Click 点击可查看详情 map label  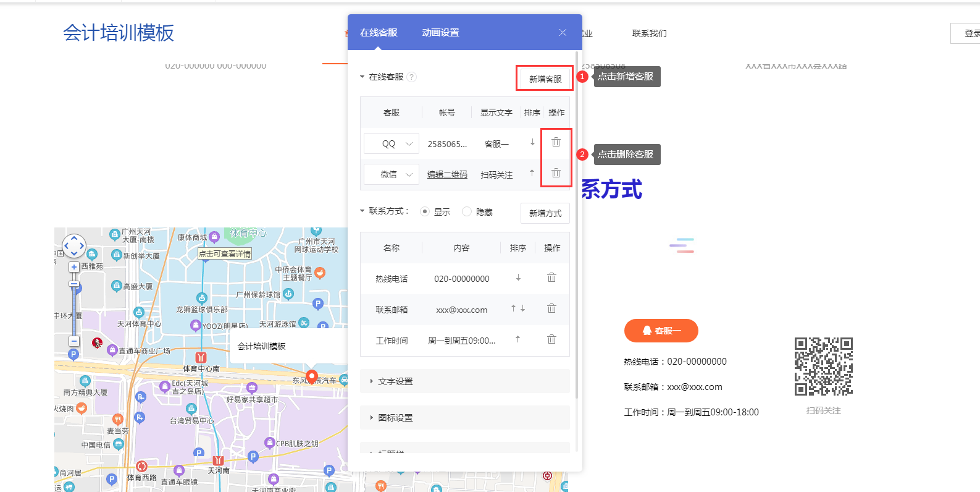point(225,253)
